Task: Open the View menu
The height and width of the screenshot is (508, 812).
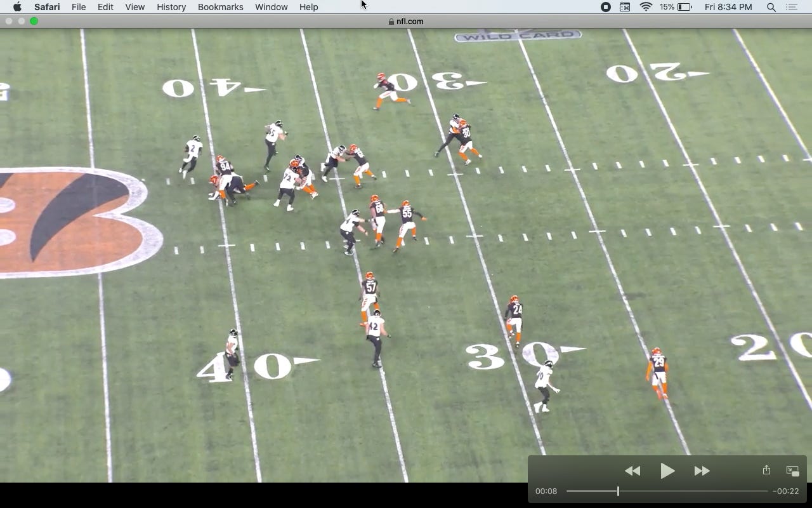Action: point(134,7)
